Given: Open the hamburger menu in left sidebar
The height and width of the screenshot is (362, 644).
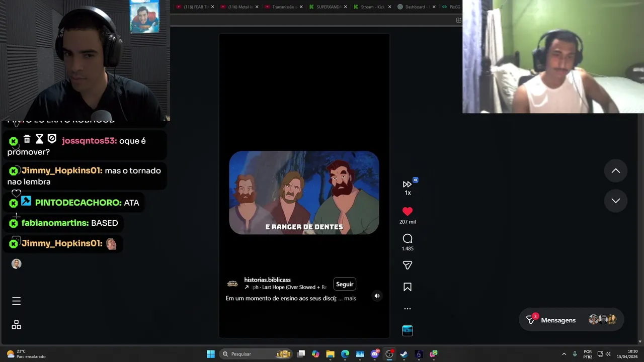Looking at the screenshot, I should tap(16, 301).
